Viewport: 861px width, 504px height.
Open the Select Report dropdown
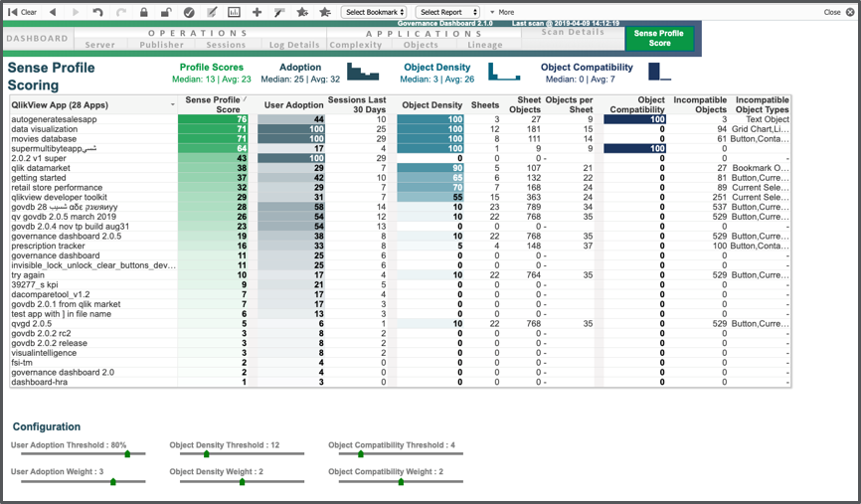447,12
